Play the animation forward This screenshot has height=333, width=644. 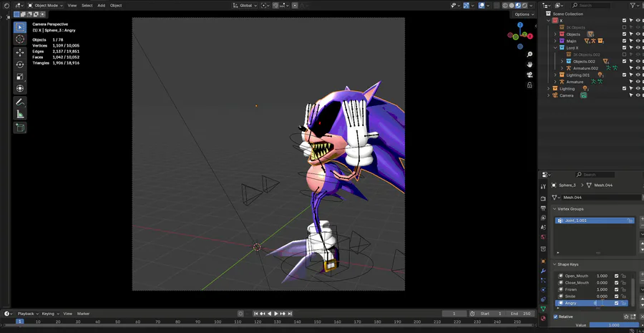pos(276,314)
